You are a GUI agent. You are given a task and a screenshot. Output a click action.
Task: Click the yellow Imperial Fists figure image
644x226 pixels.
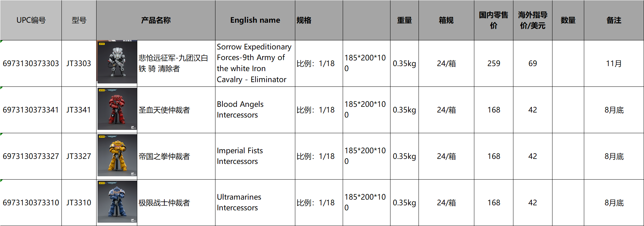pos(117,155)
